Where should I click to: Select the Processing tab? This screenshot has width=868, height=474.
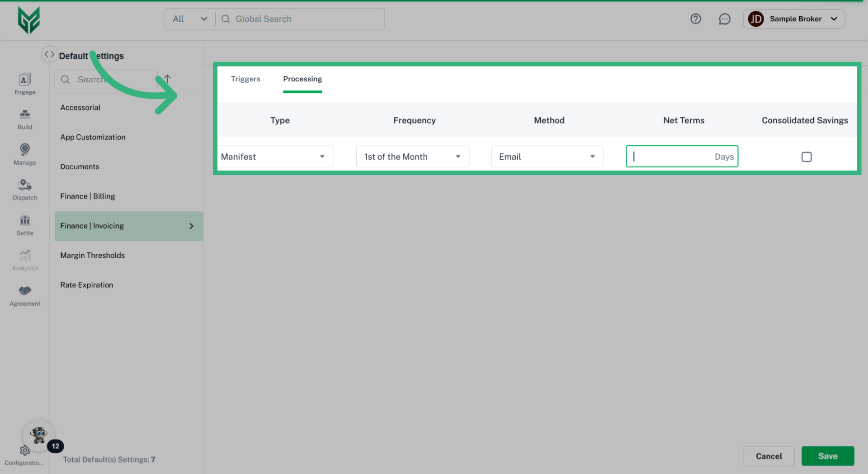(x=302, y=79)
